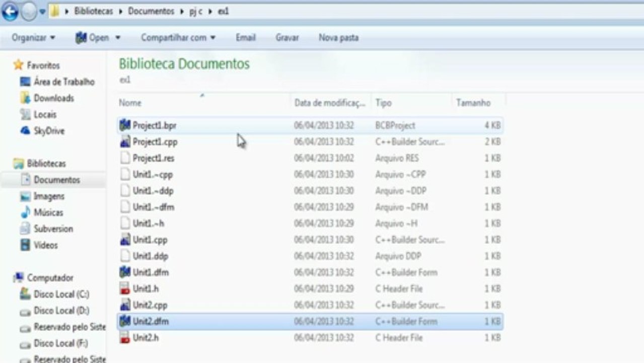Click Bibliotecas in the address path
Image resolution: width=644 pixels, height=363 pixels.
(x=94, y=11)
